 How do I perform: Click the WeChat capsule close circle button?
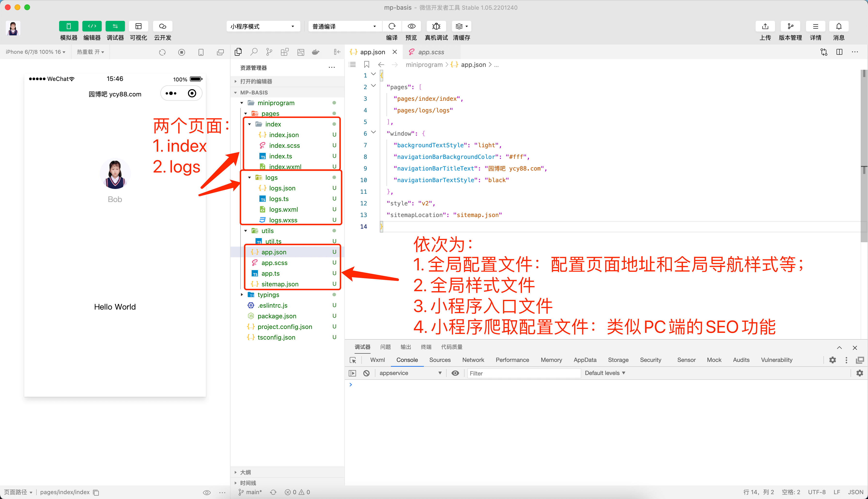click(x=192, y=93)
